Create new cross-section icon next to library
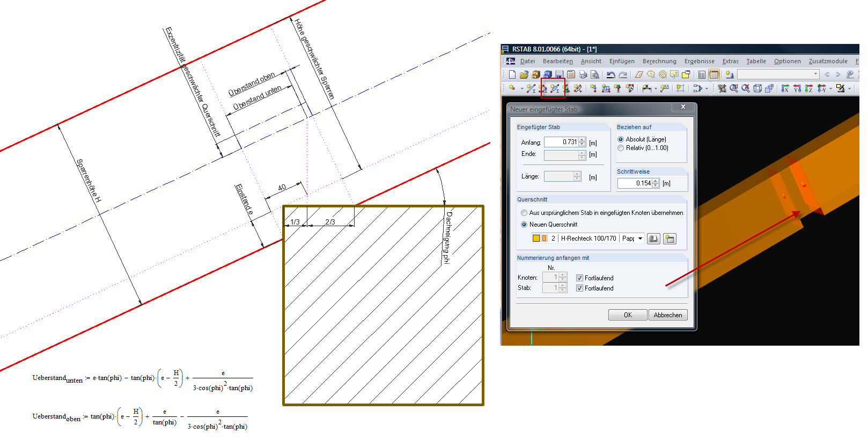This screenshot has height=448, width=868. pyautogui.click(x=670, y=239)
